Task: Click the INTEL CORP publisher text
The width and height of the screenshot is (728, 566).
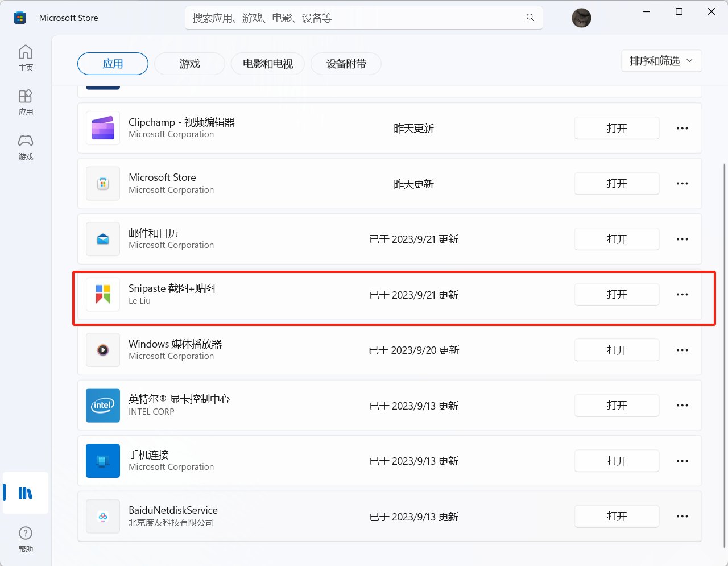Action: (x=151, y=412)
